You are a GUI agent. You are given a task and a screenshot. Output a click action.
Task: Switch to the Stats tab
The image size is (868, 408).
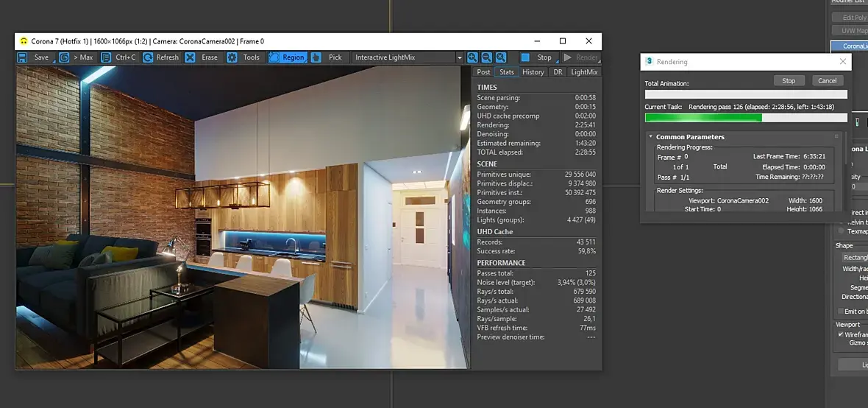[x=507, y=72]
